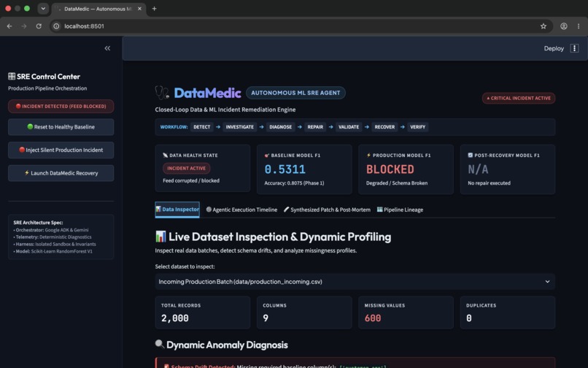
Task: Open the tab search dropdown arrow
Action: 43,9
